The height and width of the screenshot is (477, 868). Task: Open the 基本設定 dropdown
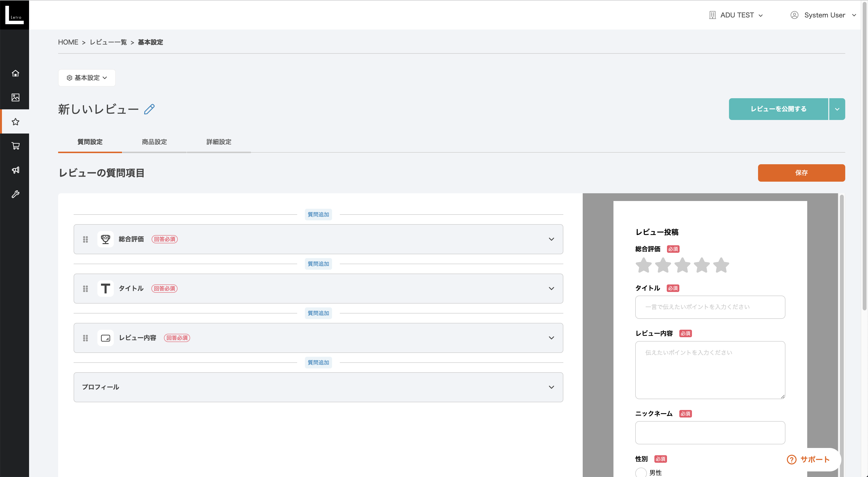[87, 78]
